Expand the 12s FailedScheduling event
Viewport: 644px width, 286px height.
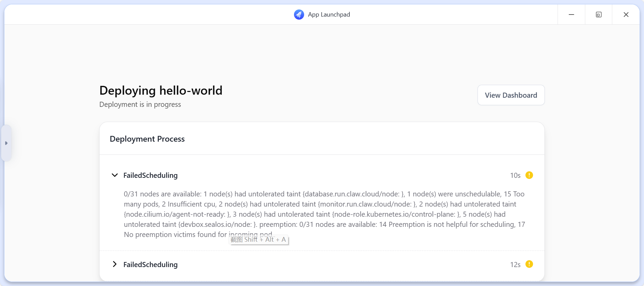(115, 264)
